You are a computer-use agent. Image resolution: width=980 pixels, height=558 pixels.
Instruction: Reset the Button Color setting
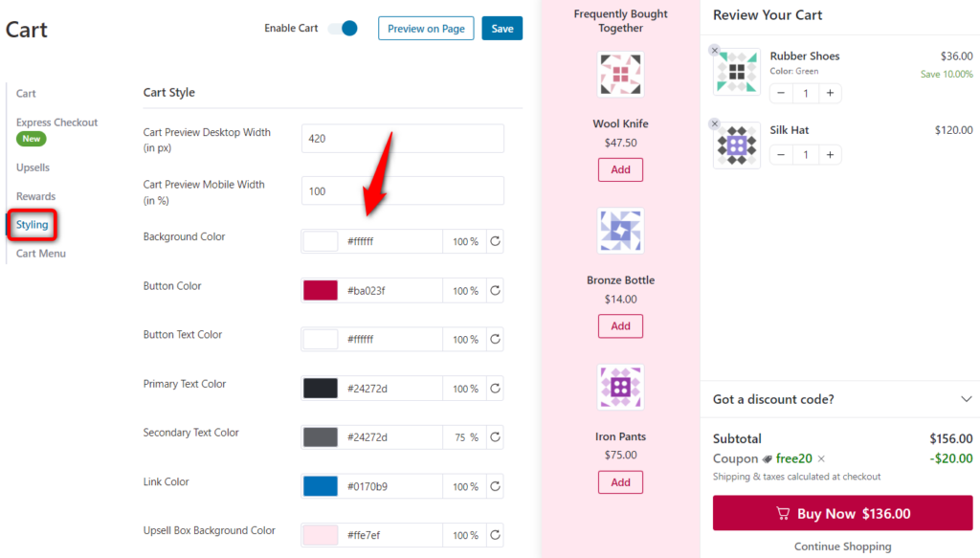point(495,290)
